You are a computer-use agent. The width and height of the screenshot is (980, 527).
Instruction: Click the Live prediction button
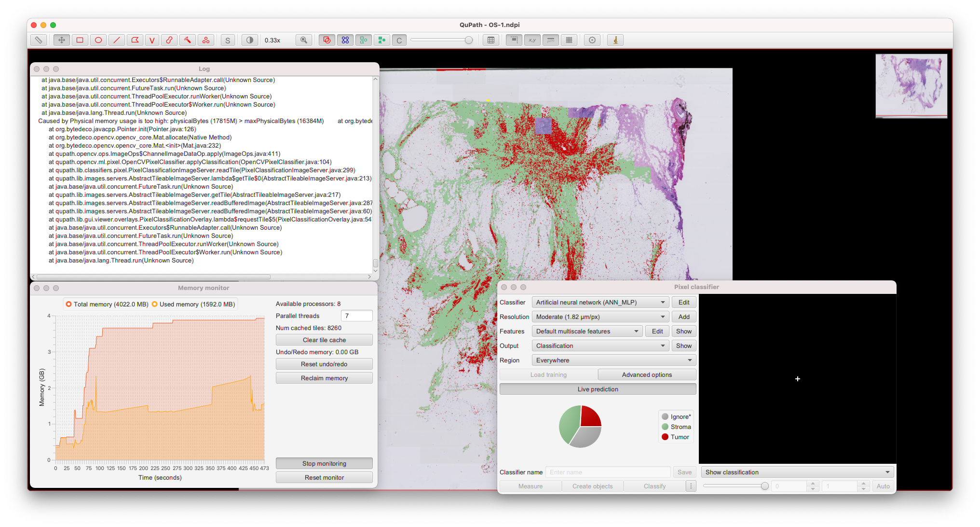pos(598,389)
